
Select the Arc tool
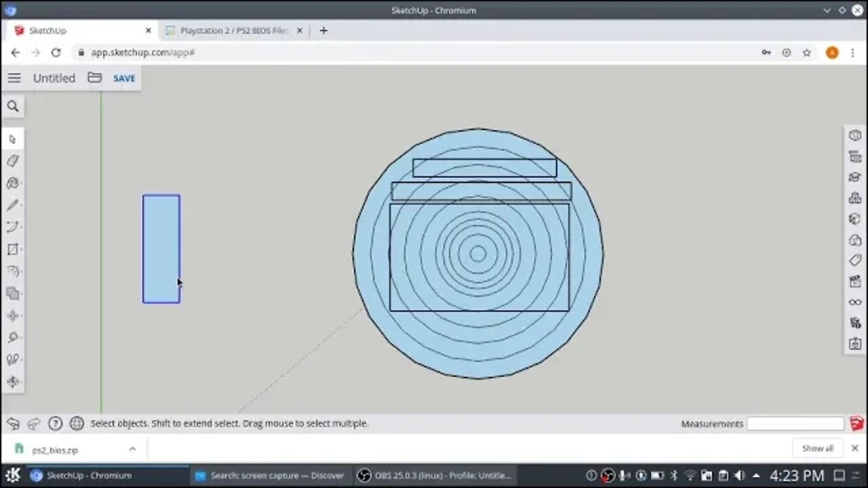click(12, 227)
